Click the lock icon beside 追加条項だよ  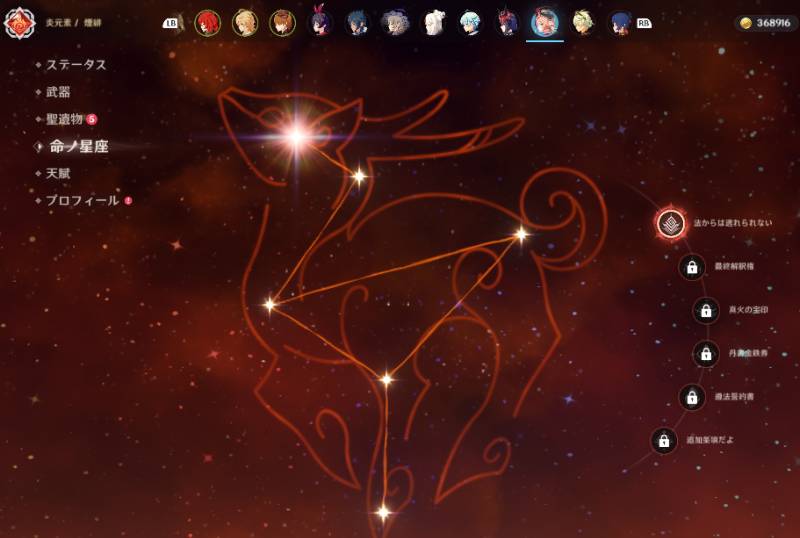point(664,440)
